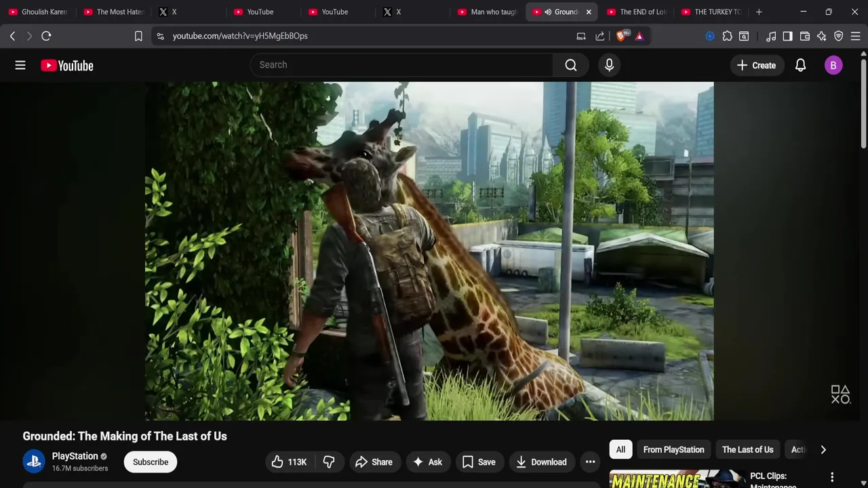Open the Brave VPN shield icon

[838, 36]
